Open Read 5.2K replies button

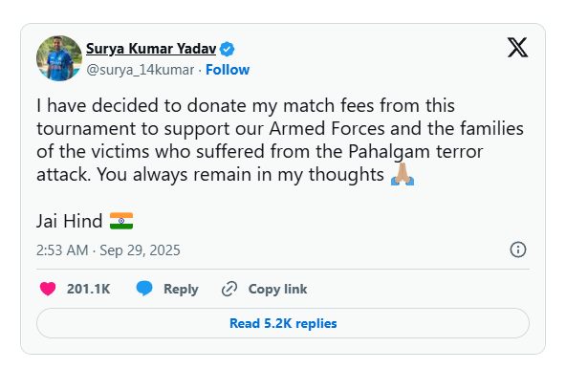[x=283, y=323]
